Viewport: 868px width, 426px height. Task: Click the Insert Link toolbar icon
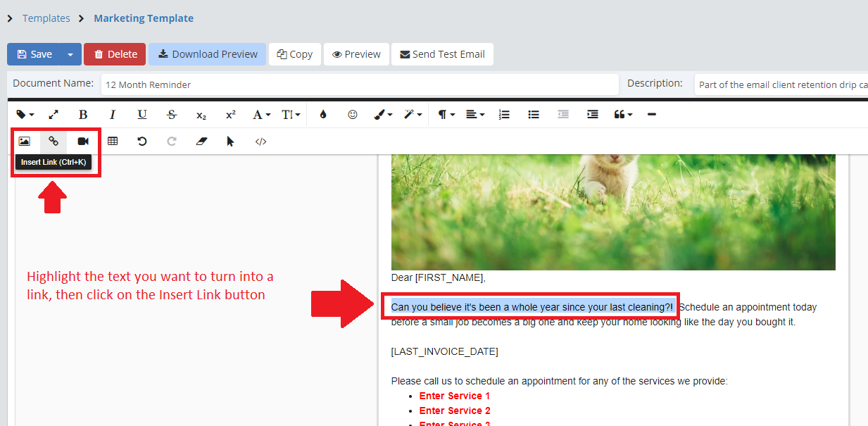point(54,142)
